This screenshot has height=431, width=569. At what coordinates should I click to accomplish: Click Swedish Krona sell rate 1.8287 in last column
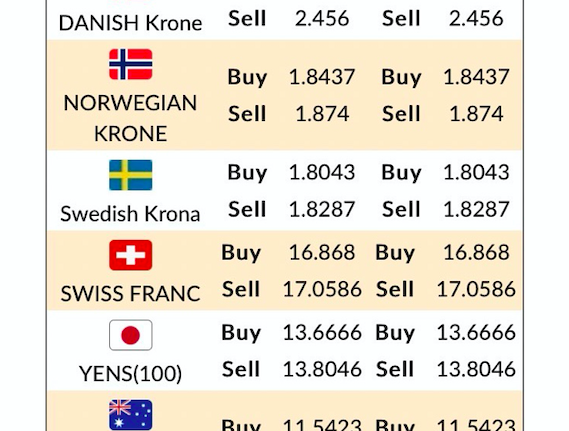[476, 209]
